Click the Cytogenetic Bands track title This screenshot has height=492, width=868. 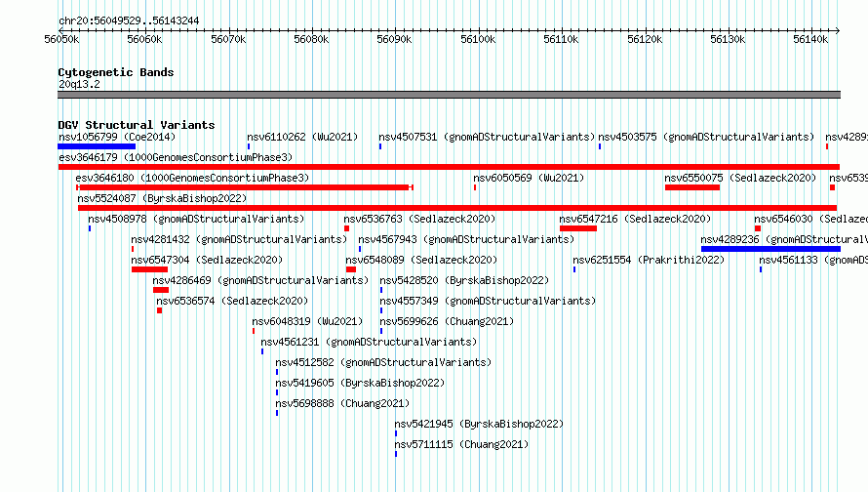[116, 72]
